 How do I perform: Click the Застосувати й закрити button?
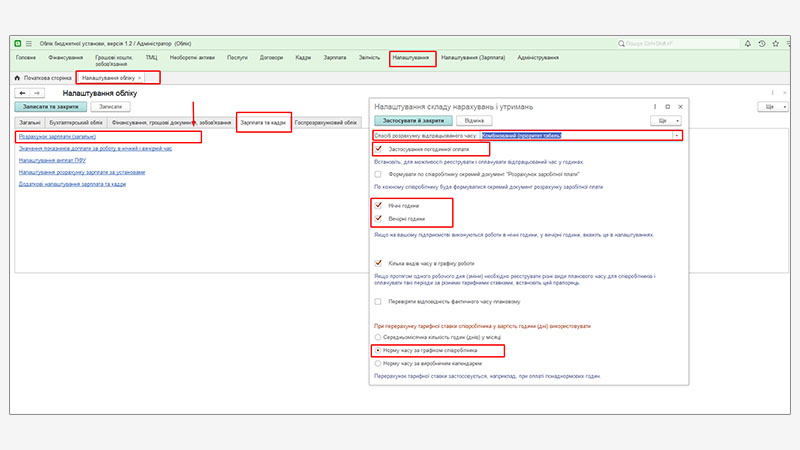(x=406, y=120)
